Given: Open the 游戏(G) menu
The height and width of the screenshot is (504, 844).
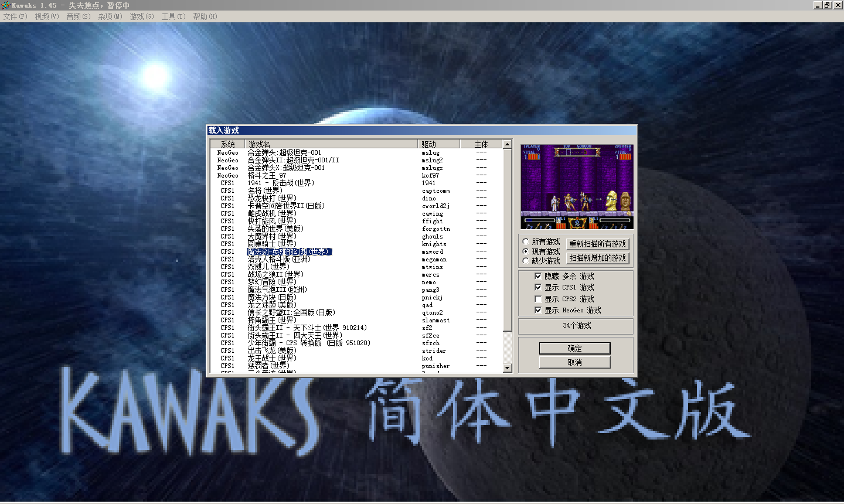Looking at the screenshot, I should coord(142,16).
